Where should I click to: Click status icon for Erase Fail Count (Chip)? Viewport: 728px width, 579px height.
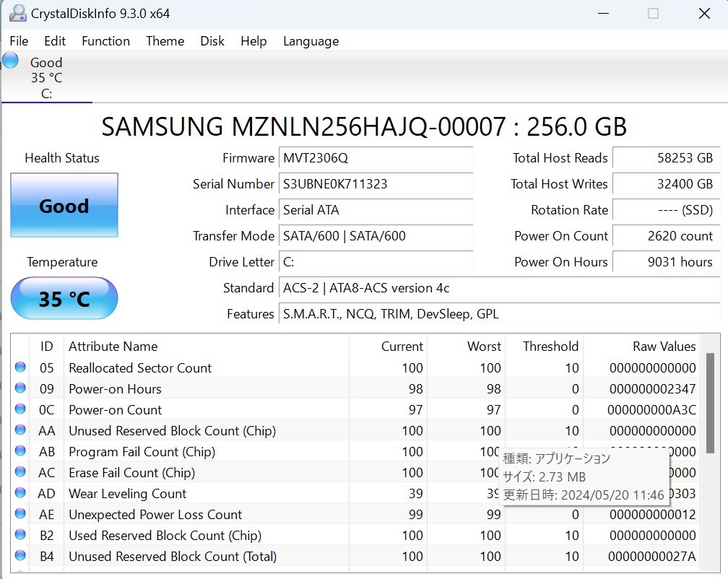point(20,472)
